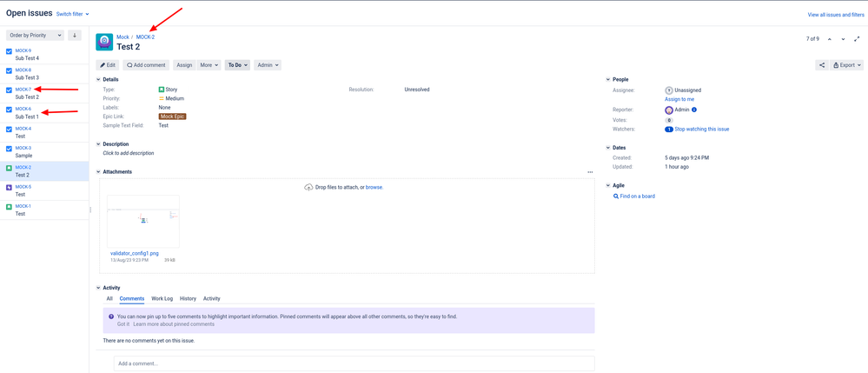Collapse the Details section
Screen dimensions: 868x373
[98, 80]
